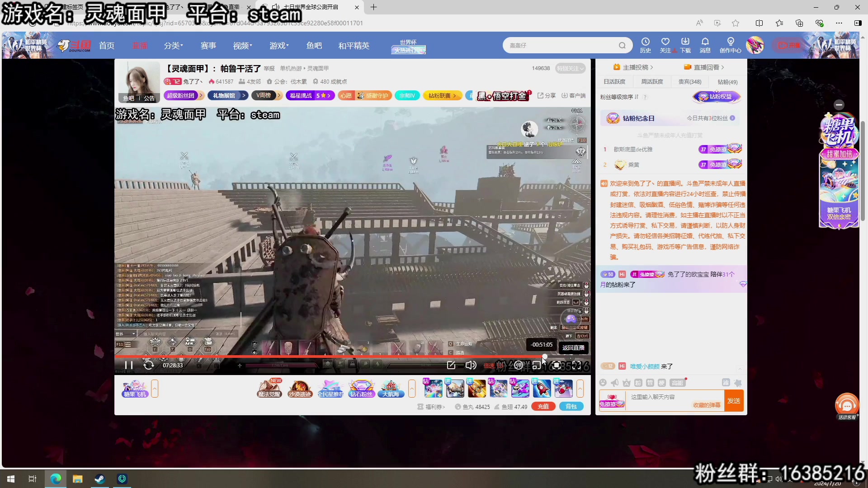Toggle danmaku bullet comments icon
The height and width of the screenshot is (488, 868).
coord(519,365)
